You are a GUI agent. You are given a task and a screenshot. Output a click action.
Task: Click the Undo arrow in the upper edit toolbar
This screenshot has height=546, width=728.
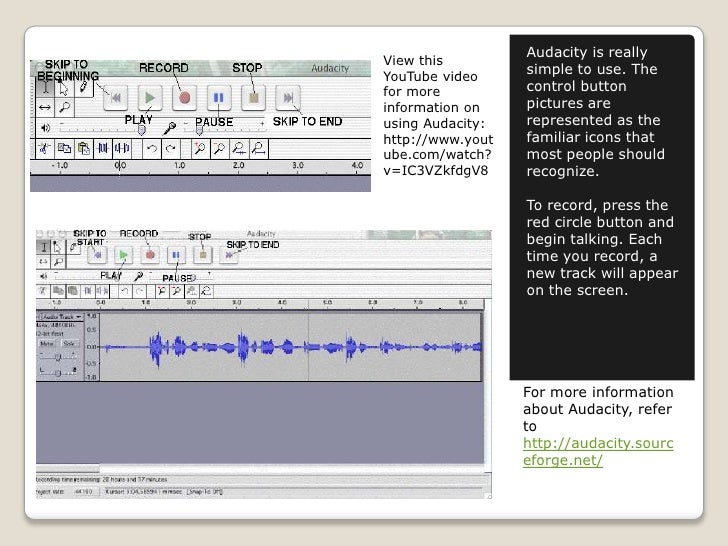151,148
